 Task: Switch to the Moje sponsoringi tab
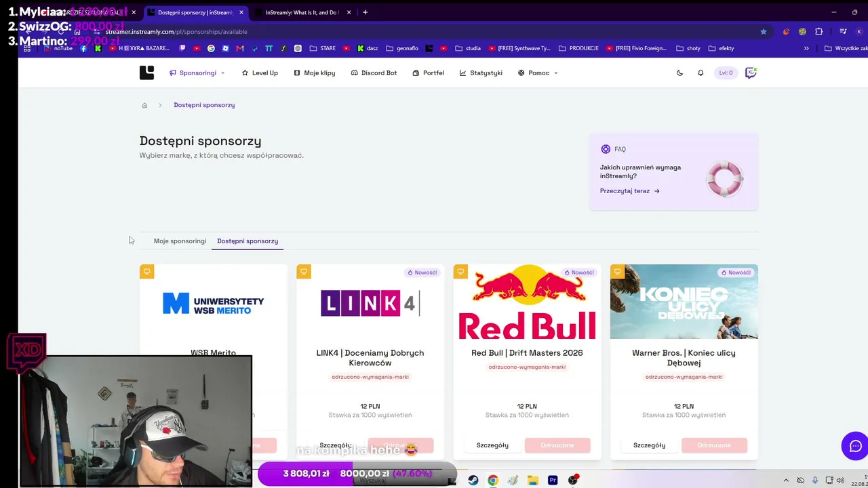tap(180, 241)
